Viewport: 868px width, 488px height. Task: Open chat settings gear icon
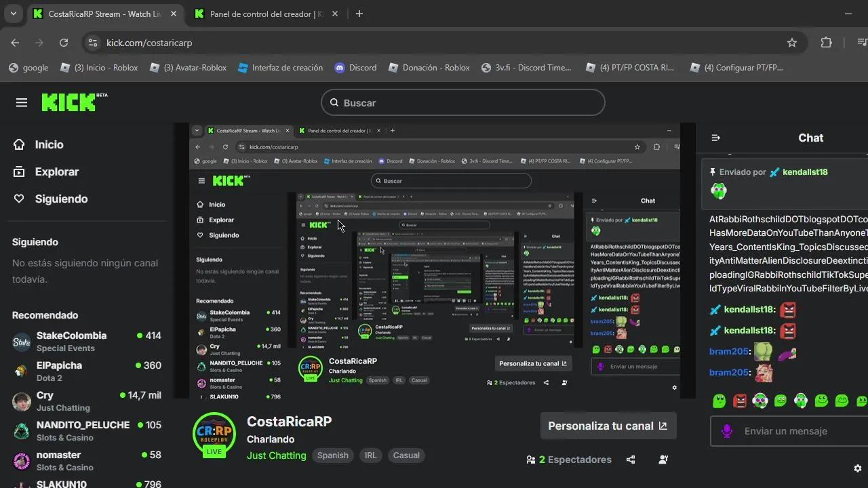pos(857,468)
